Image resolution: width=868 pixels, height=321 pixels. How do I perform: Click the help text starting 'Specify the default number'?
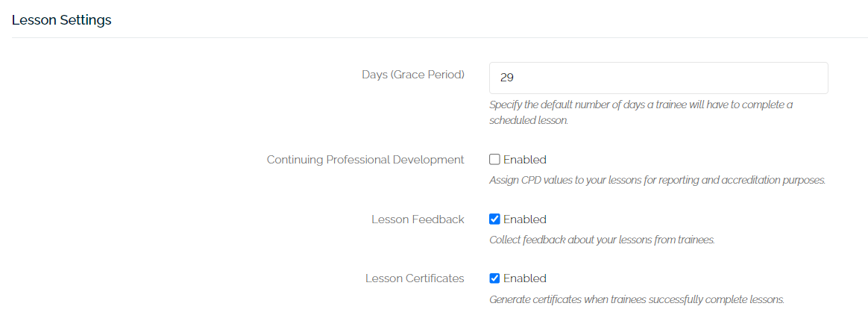[x=641, y=105]
